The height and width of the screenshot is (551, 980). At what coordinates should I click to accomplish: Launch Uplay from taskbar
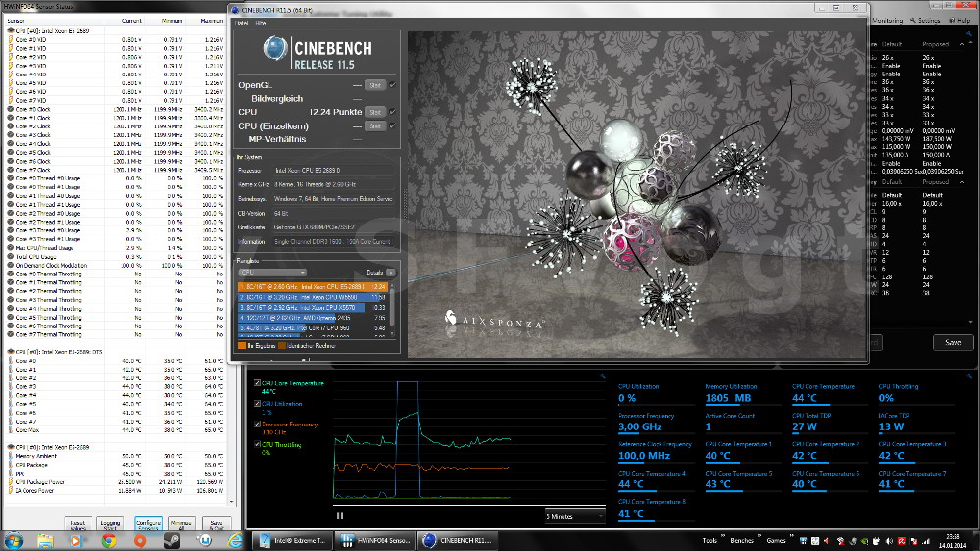tap(205, 540)
